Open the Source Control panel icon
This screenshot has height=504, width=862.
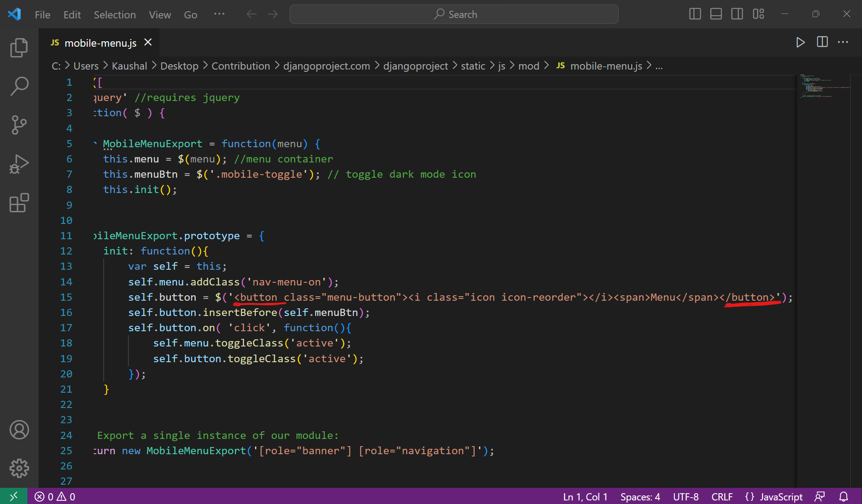coord(19,125)
